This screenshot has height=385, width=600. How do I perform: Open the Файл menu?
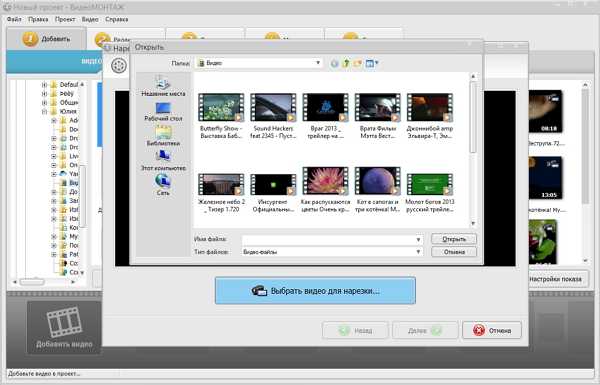pos(14,19)
